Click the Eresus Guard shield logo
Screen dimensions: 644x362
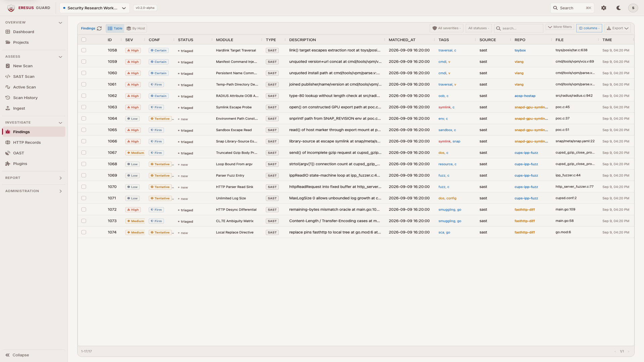pos(11,8)
